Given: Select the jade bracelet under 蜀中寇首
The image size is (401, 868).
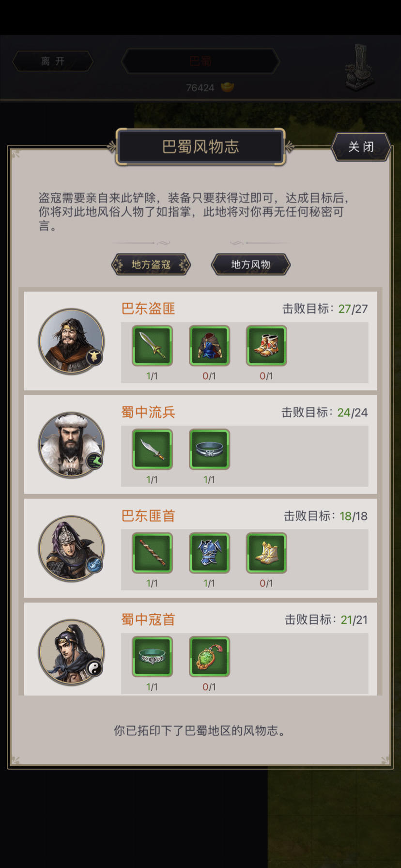Looking at the screenshot, I should [x=152, y=656].
